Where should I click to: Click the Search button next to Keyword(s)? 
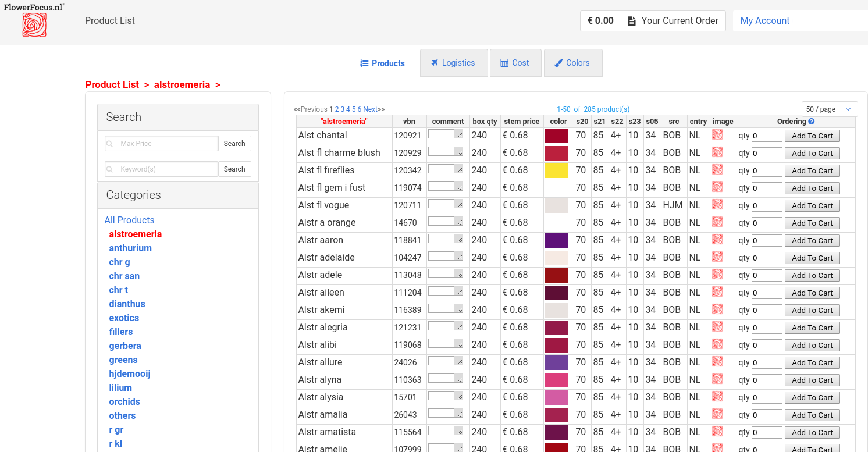tap(234, 169)
